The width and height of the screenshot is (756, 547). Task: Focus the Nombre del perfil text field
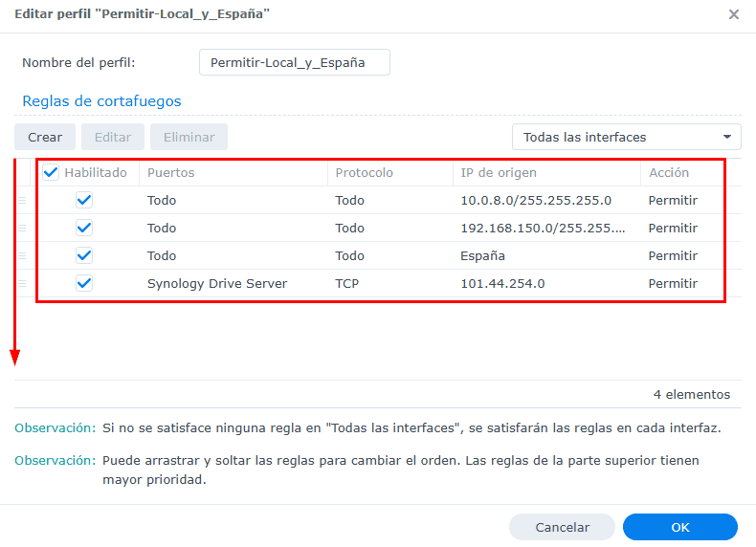tap(295, 62)
